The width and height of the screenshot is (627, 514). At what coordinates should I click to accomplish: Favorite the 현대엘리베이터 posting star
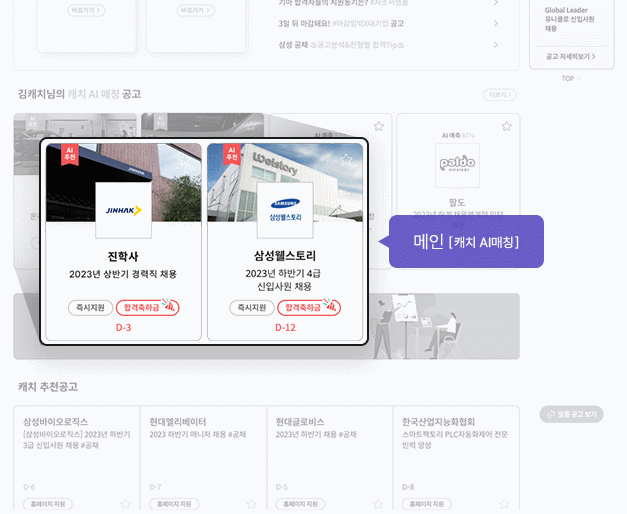pyautogui.click(x=252, y=504)
